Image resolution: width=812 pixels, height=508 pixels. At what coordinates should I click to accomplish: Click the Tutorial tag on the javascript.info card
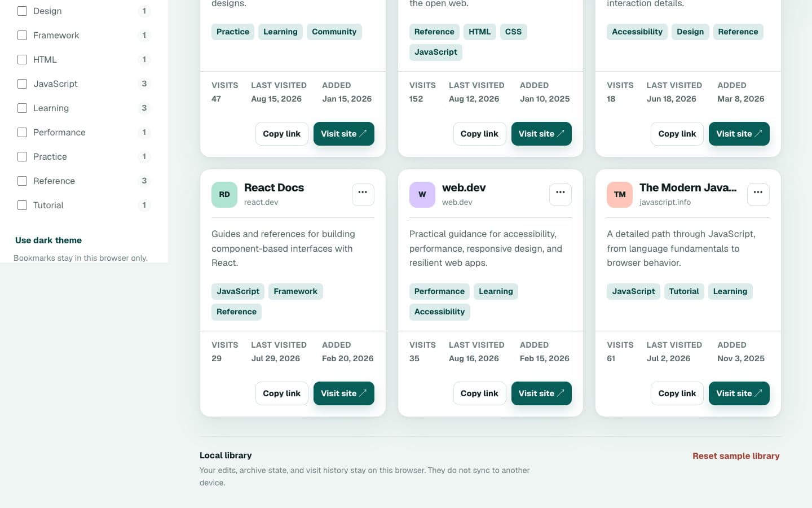point(684,291)
